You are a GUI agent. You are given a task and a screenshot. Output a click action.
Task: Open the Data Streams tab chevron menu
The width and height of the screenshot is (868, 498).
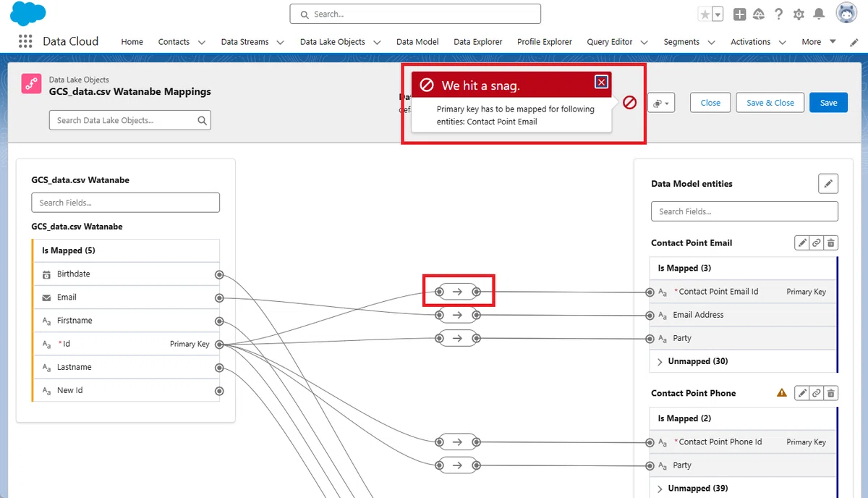click(280, 42)
